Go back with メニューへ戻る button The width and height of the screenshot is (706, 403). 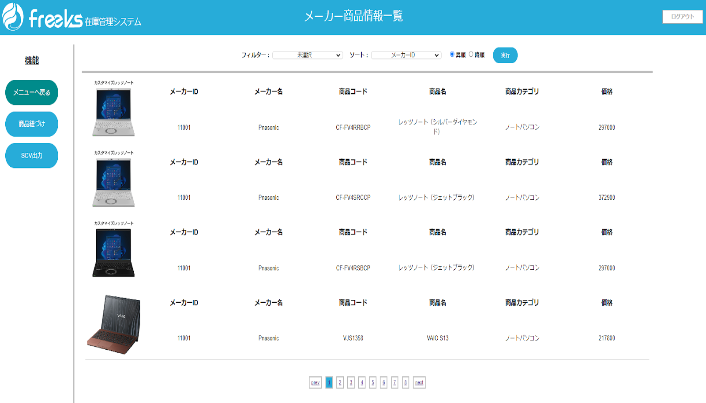coord(32,92)
